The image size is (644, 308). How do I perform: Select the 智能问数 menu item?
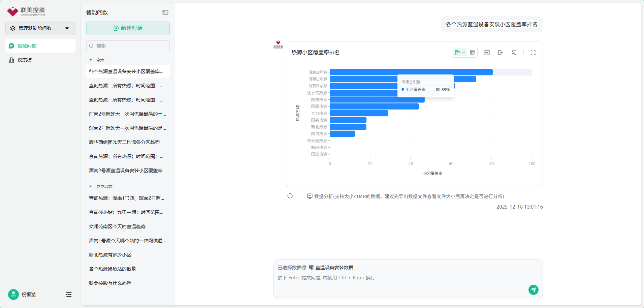(x=27, y=46)
